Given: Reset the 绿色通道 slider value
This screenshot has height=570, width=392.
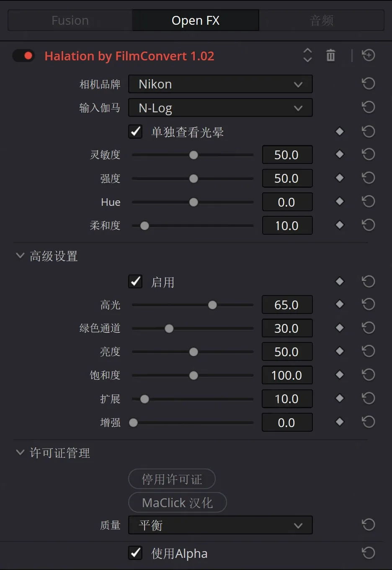Looking at the screenshot, I should (369, 328).
